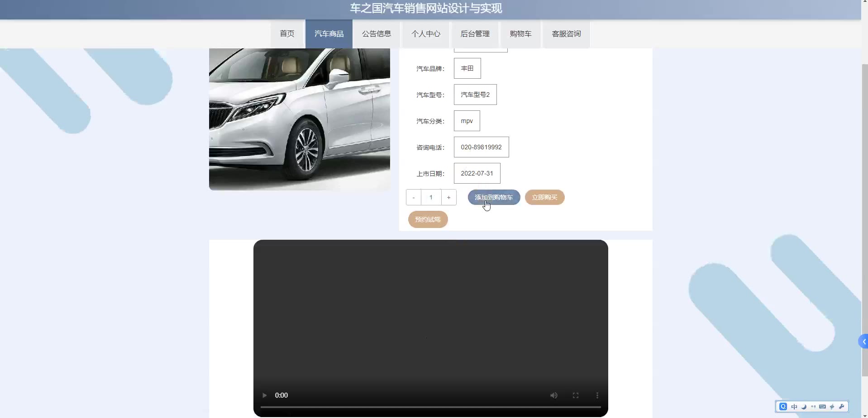This screenshot has height=418, width=868.
Task: Play the car video
Action: click(x=264, y=395)
